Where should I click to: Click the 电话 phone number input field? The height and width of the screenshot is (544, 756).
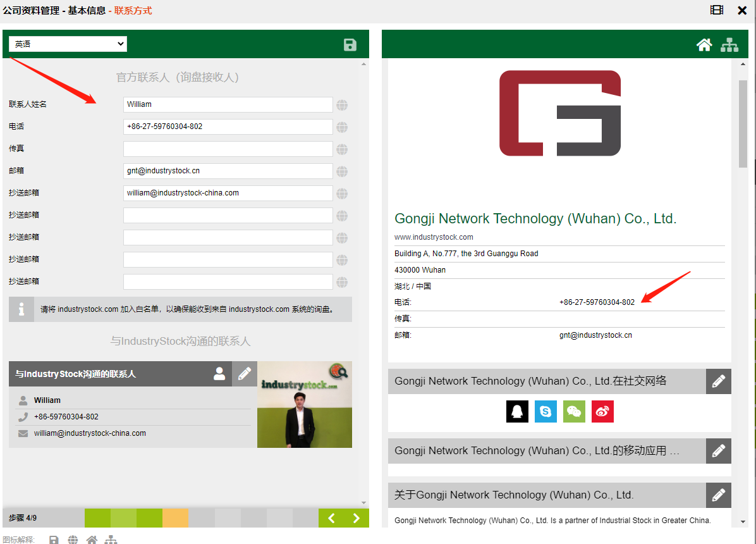[x=228, y=127]
